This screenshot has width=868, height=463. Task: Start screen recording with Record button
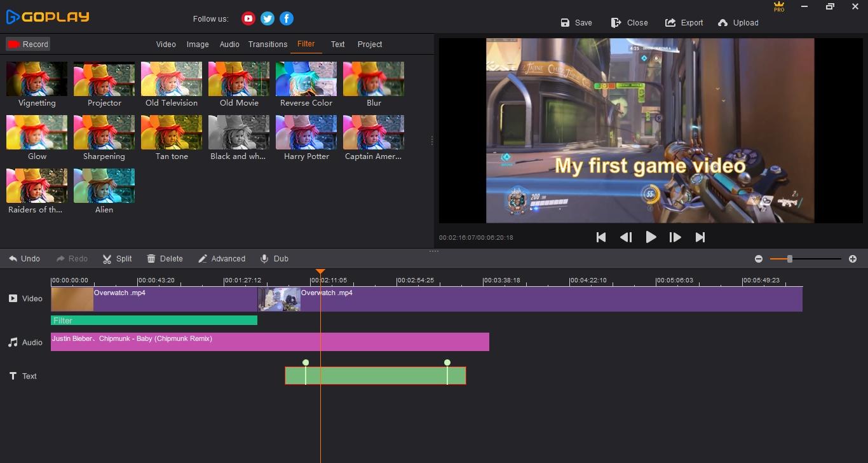click(x=28, y=44)
